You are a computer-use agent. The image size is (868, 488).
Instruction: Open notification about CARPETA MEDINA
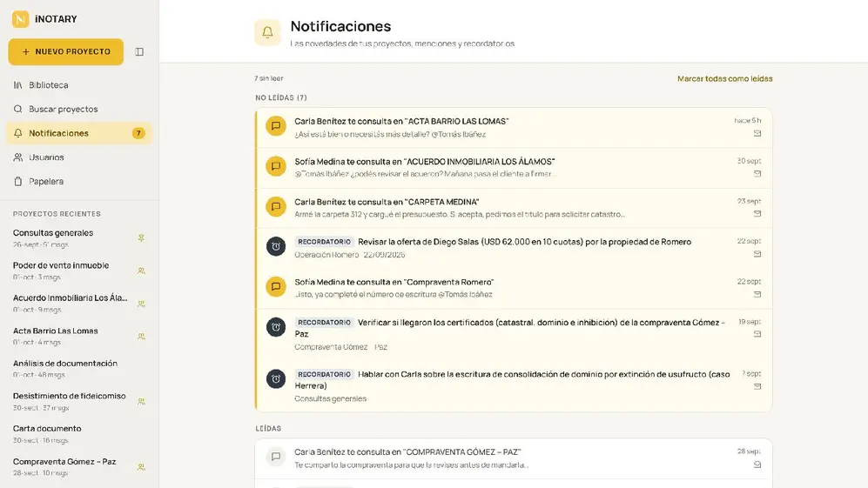(515, 208)
